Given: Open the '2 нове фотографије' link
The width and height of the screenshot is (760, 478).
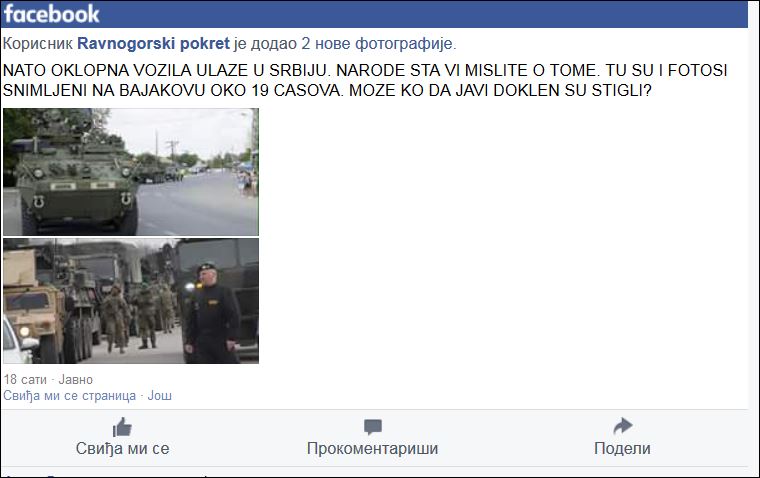Looking at the screenshot, I should point(377,44).
